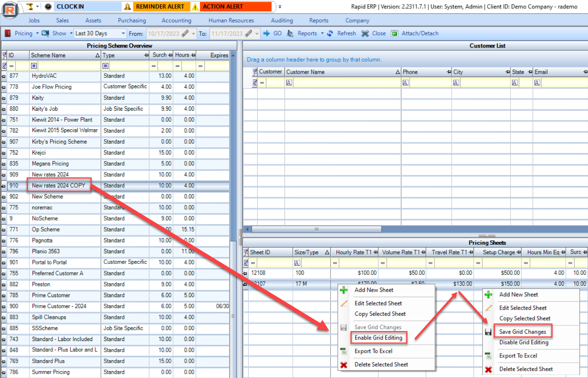Open the Purchasing menu
The width and height of the screenshot is (588, 378).
click(x=132, y=21)
